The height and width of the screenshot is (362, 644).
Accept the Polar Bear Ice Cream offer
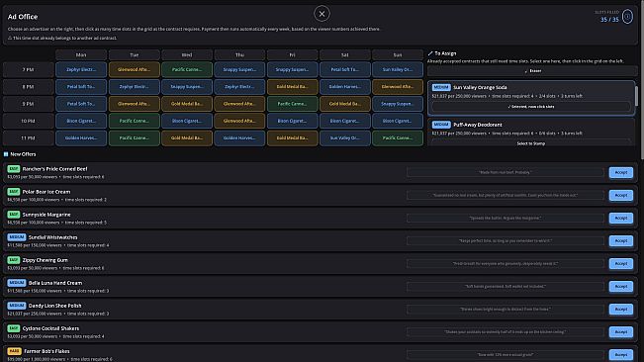620,196
